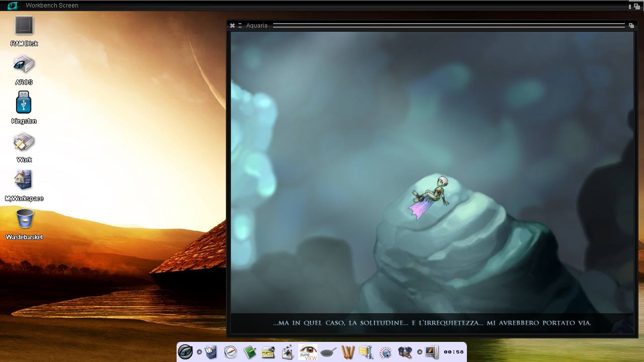This screenshot has width=644, height=362.
Task: Click the AROS logo in top bar
Action: 12,6
